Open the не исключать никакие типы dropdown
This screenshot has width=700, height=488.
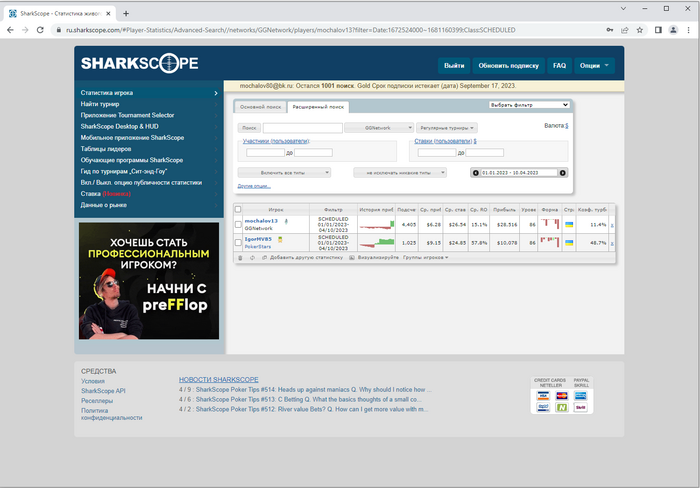click(400, 173)
